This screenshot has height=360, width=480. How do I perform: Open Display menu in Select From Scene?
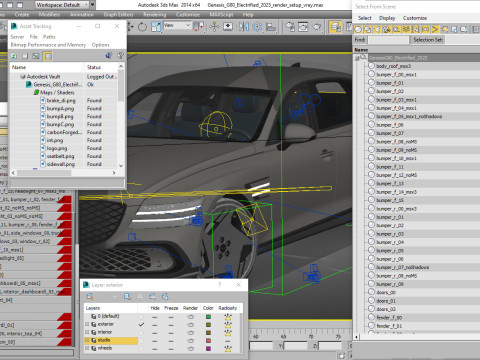[387, 18]
